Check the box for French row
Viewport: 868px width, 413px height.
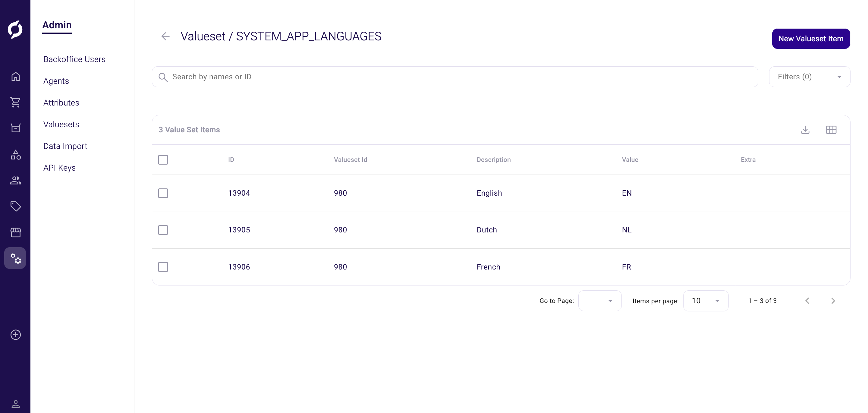point(163,267)
